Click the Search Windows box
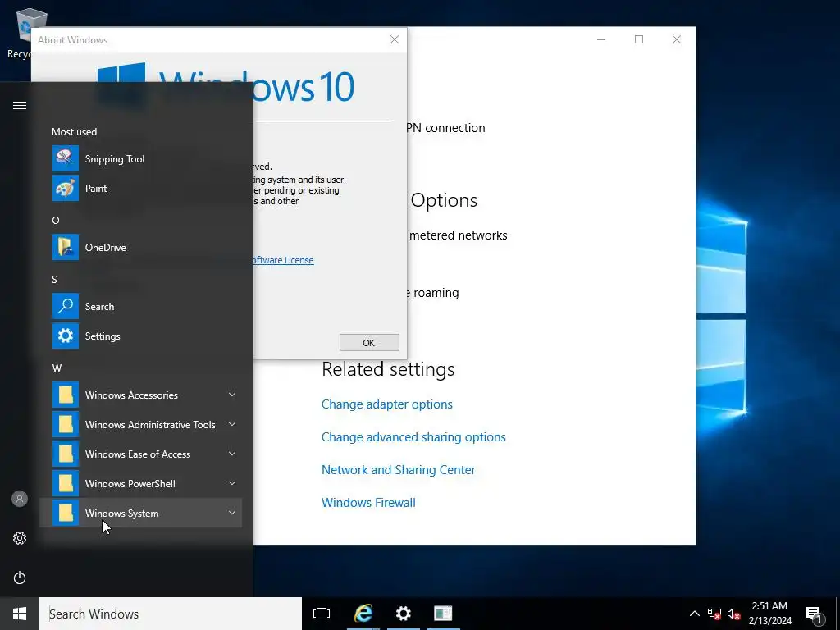 171,614
